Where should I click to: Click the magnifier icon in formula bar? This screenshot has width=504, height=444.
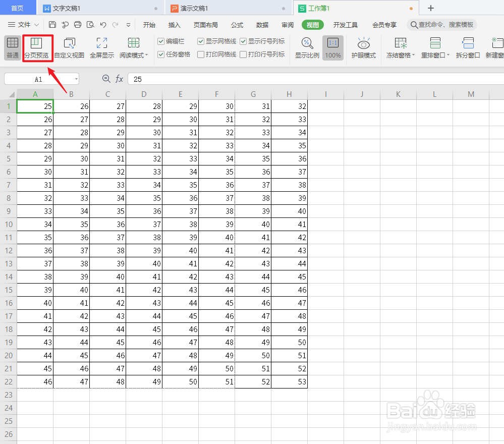106,79
